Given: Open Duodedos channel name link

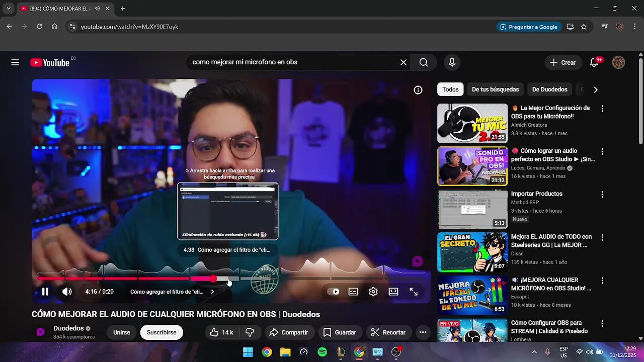Looking at the screenshot, I should (x=68, y=328).
